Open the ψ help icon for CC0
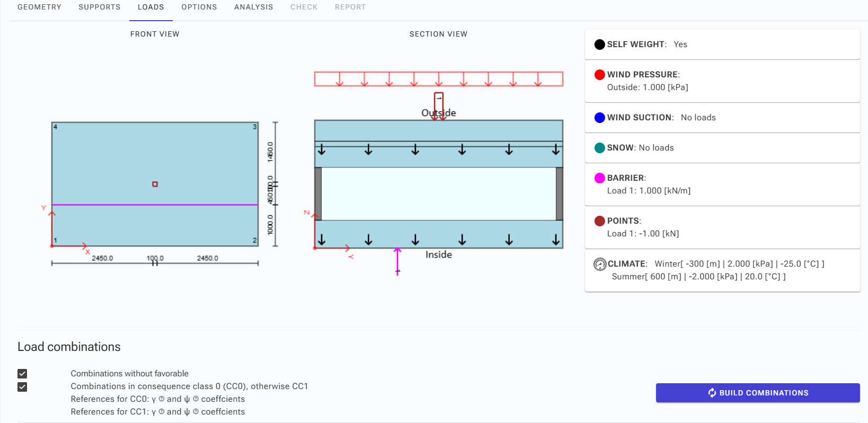 click(x=196, y=399)
